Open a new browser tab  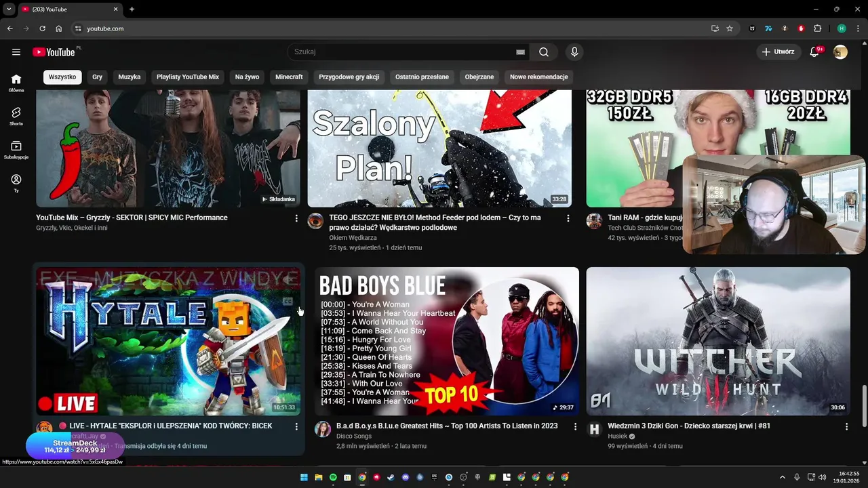[x=132, y=9]
